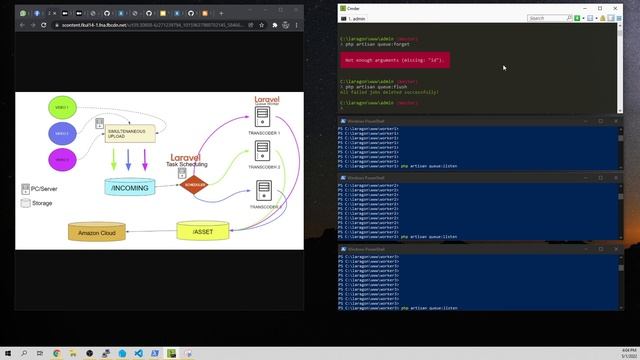Viewport: 640px width, 360px height.
Task: Select the '1. admin' Cmder console tab
Action: point(354,19)
